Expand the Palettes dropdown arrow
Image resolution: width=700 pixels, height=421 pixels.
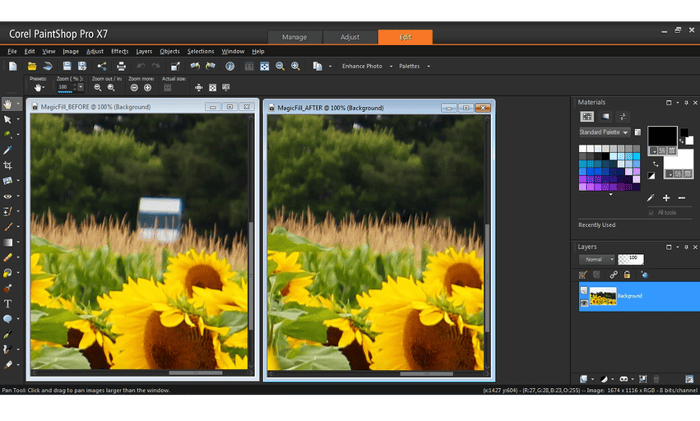(429, 67)
